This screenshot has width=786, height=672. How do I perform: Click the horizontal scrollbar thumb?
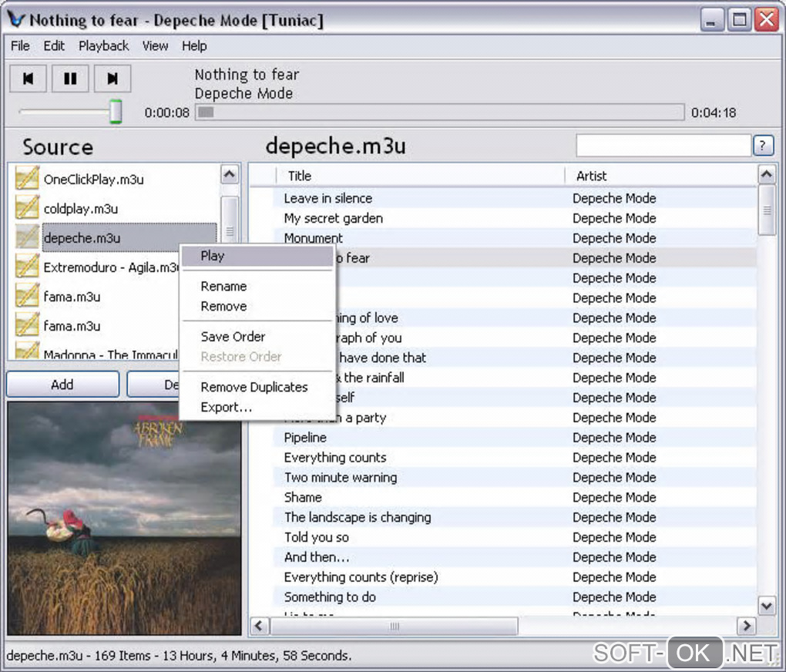click(394, 626)
